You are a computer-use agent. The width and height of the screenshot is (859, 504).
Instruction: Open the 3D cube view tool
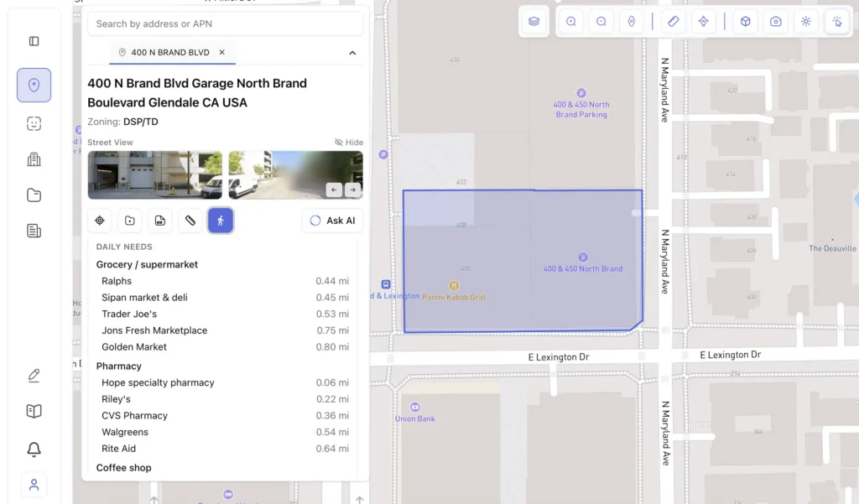pyautogui.click(x=745, y=22)
